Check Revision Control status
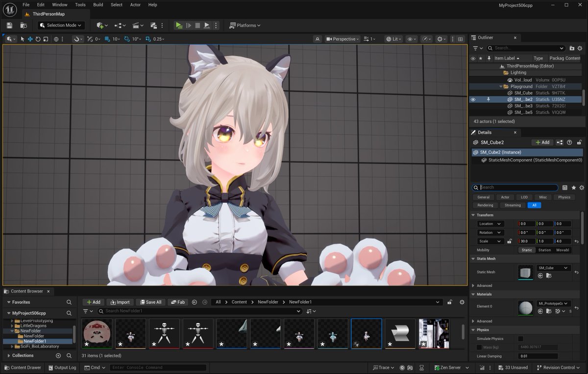This screenshot has height=374, width=588. pos(559,368)
